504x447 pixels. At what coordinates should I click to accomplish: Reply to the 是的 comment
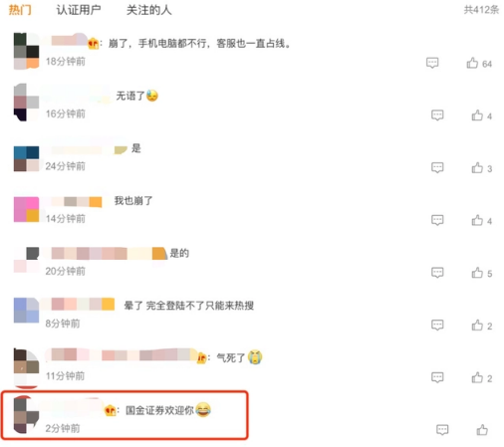point(437,273)
